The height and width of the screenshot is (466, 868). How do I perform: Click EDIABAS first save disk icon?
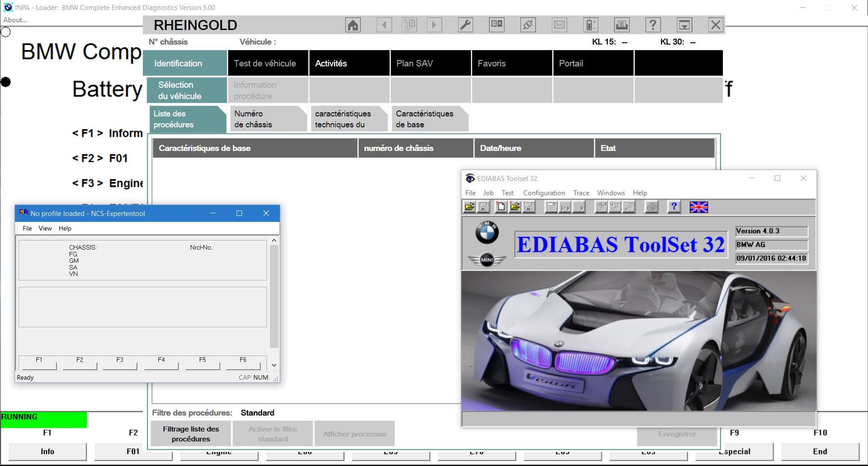[x=484, y=207]
